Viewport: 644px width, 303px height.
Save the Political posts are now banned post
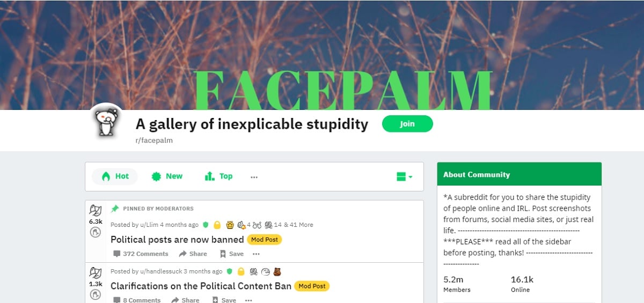(231, 254)
